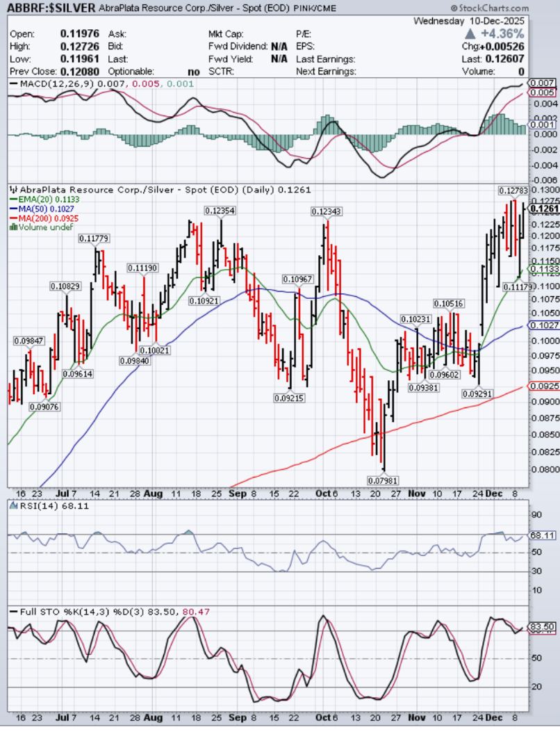Click the 0.09291 price label
Screen dimensions: 560x732
477,394
